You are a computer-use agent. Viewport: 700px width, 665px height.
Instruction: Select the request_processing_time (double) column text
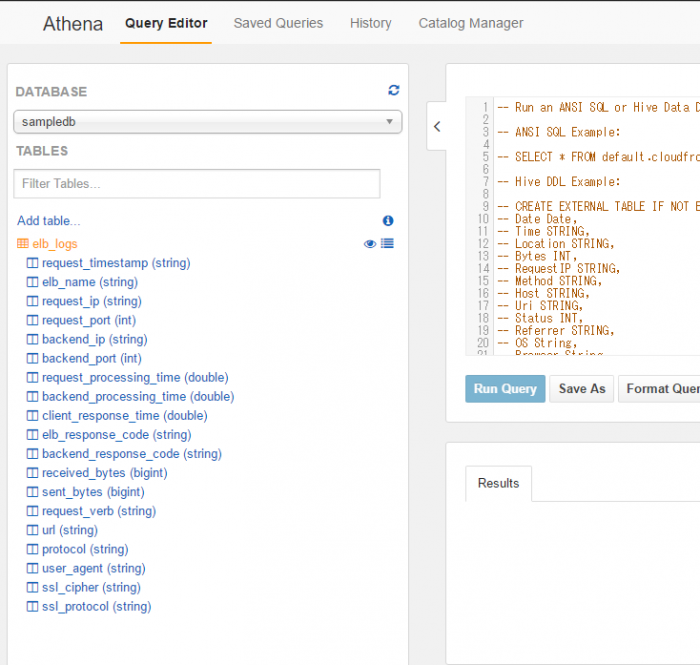[x=135, y=378]
